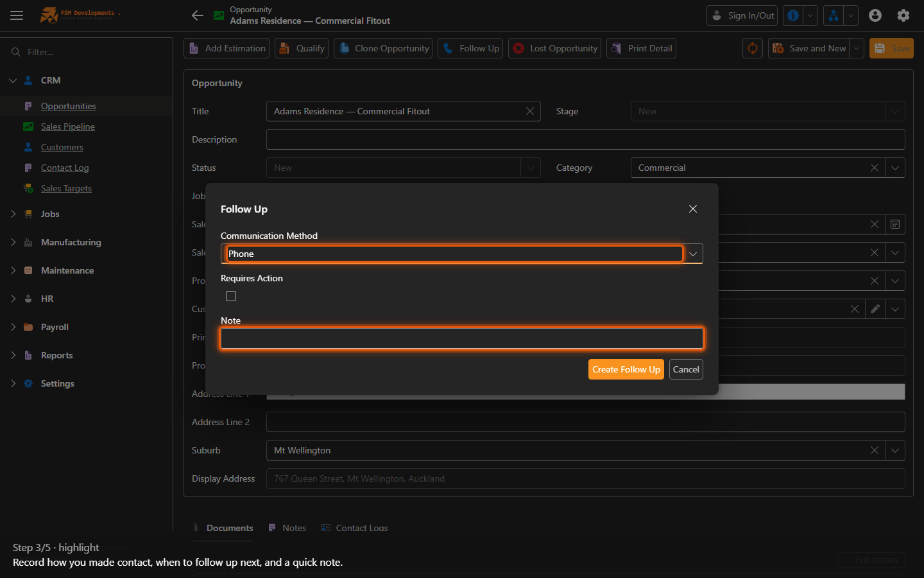Click Create Follow Up button
The width and height of the screenshot is (924, 578).
click(x=626, y=369)
